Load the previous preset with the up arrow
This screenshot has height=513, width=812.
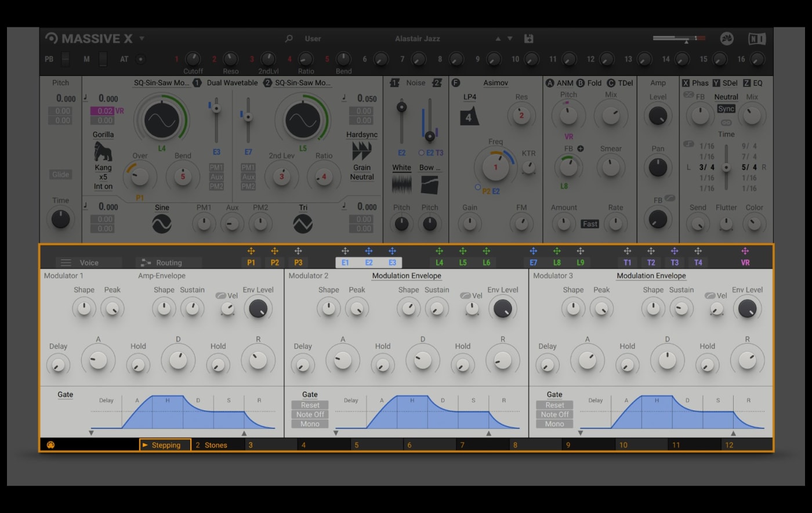pyautogui.click(x=498, y=39)
